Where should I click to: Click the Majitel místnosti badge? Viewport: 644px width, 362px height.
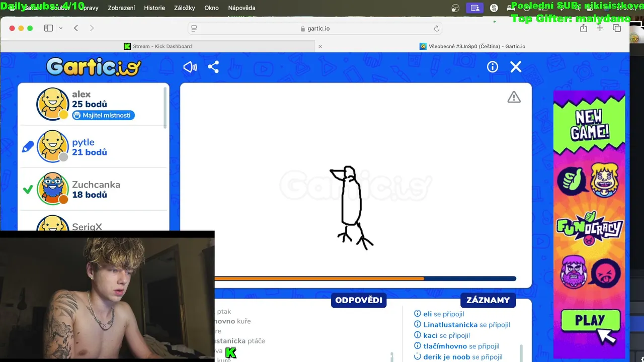103,115
